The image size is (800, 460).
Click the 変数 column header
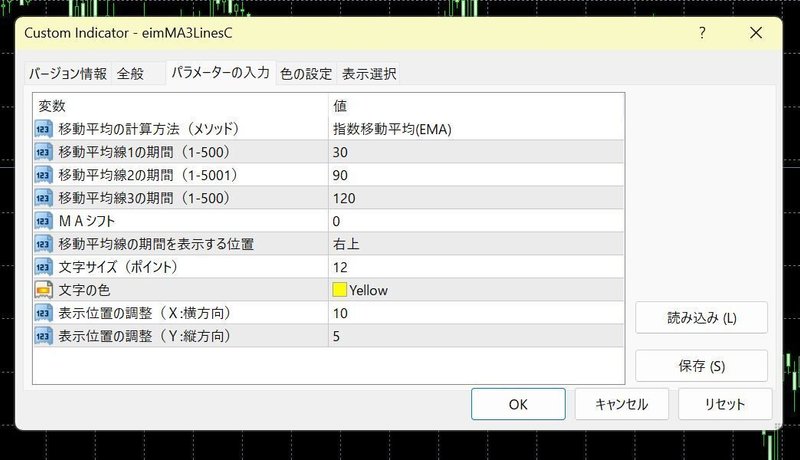52,106
